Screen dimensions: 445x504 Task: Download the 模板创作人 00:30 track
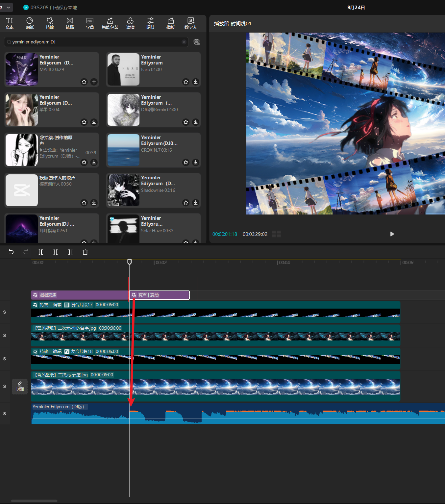tap(94, 203)
